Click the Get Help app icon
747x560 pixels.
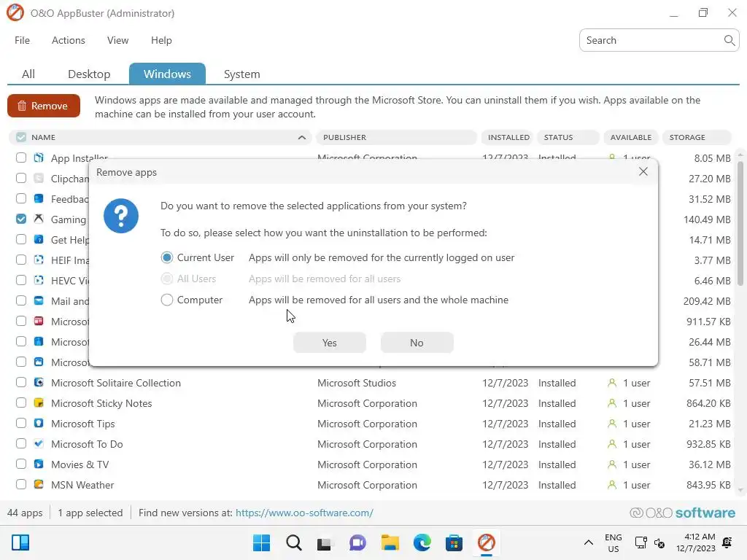(x=39, y=239)
